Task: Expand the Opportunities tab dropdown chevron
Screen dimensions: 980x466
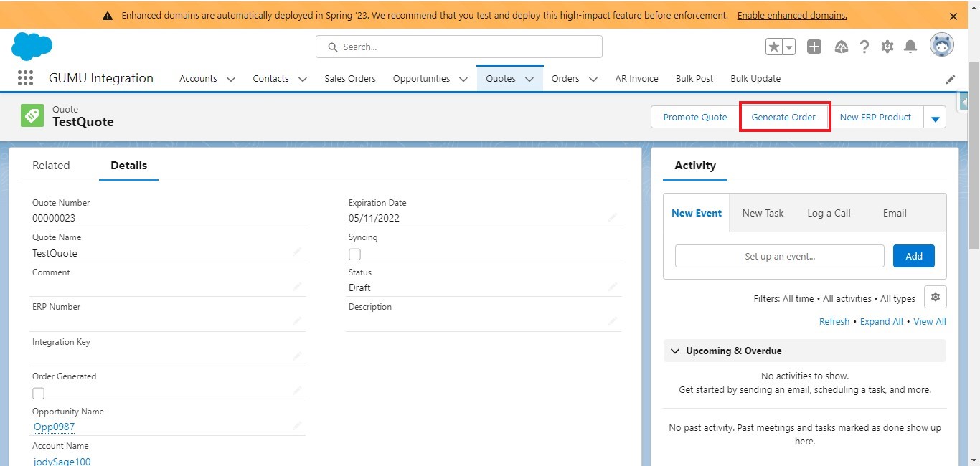Action: tap(463, 79)
